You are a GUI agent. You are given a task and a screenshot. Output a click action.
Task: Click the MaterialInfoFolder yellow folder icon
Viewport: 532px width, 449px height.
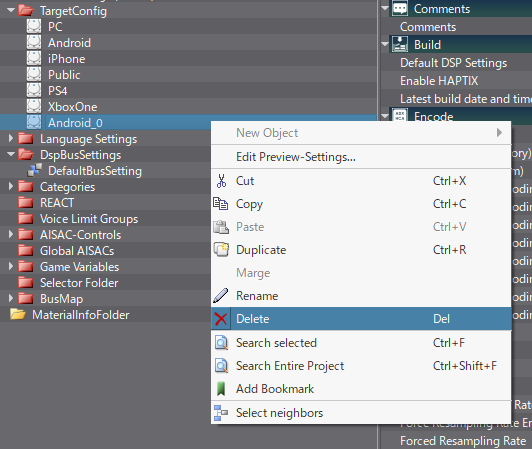tap(18, 314)
